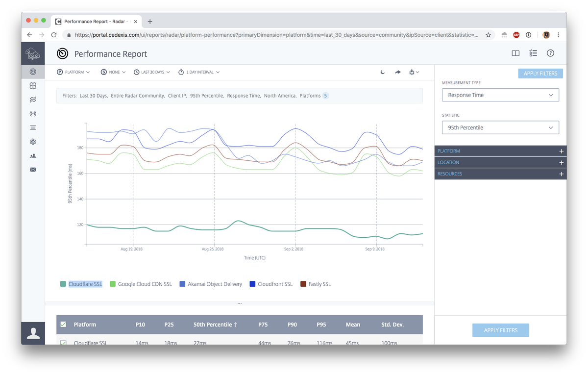The height and width of the screenshot is (375, 588).
Task: Open the PLATFORM primary dimension dropdown
Action: pos(73,72)
